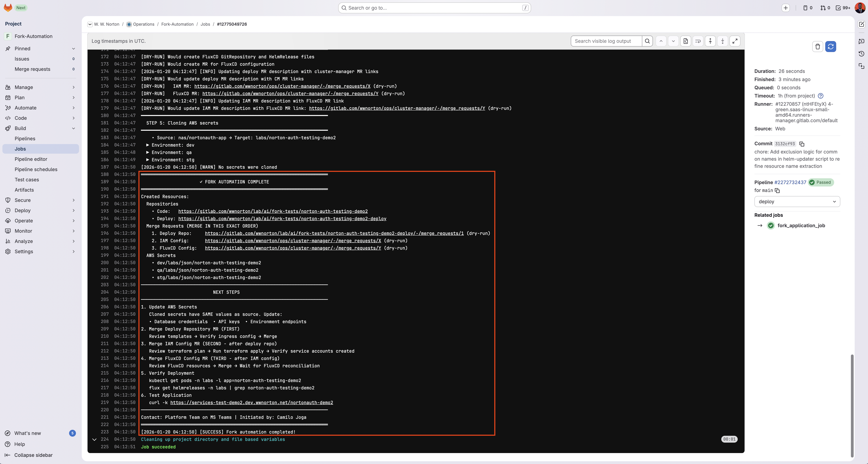The height and width of the screenshot is (464, 868).
Task: Show the raw job log
Action: (x=686, y=41)
